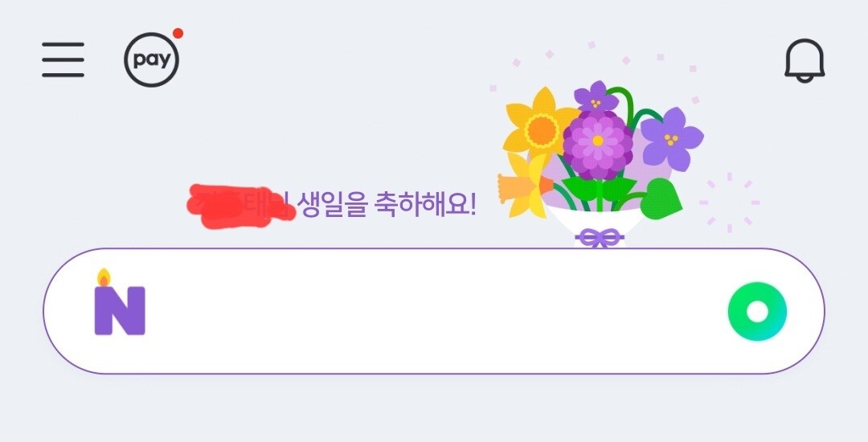Tap the green heart-shaped leaf

(661, 199)
